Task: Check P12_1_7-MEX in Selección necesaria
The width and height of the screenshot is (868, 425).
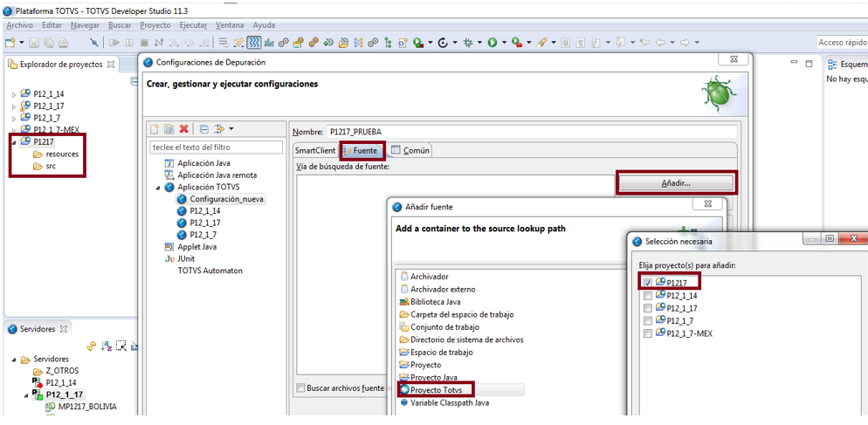Action: point(648,333)
